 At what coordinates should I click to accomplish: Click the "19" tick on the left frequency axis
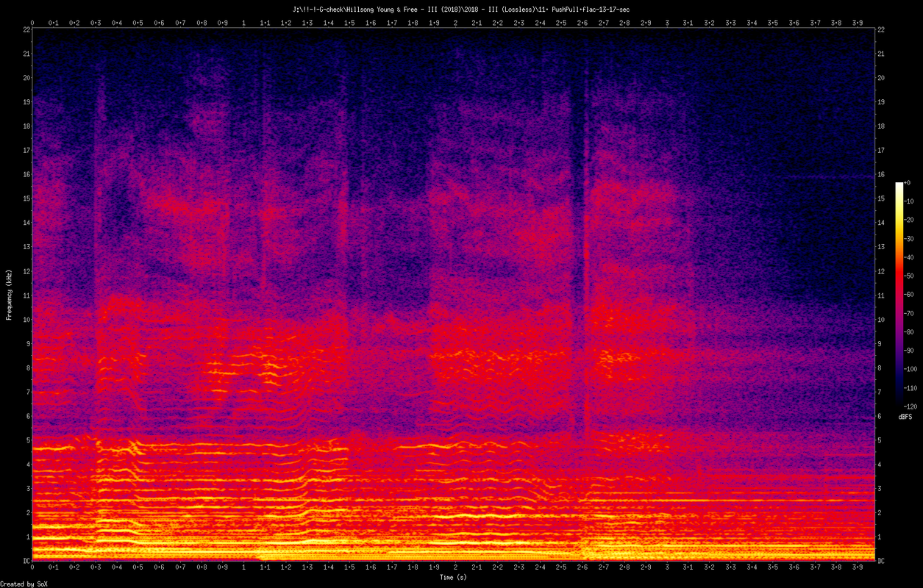[26, 102]
